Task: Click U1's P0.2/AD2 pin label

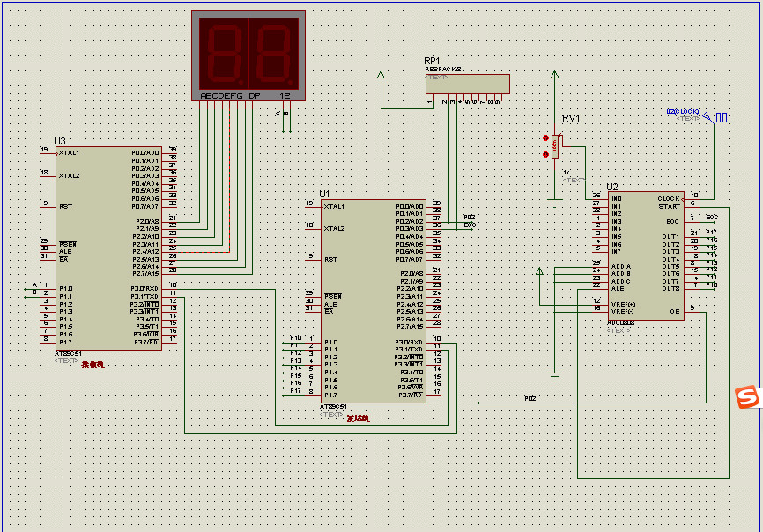Action: point(410,222)
